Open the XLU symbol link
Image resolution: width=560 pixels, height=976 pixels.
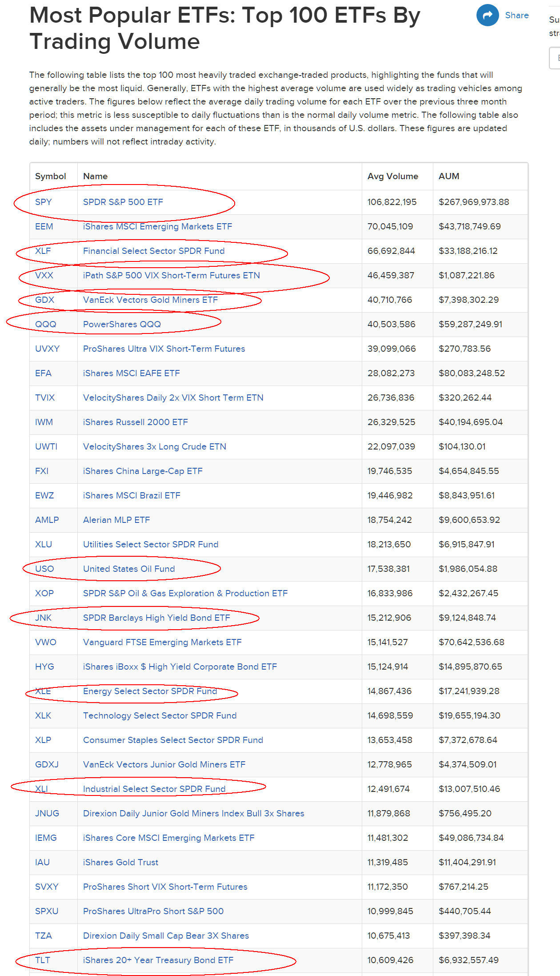(44, 544)
